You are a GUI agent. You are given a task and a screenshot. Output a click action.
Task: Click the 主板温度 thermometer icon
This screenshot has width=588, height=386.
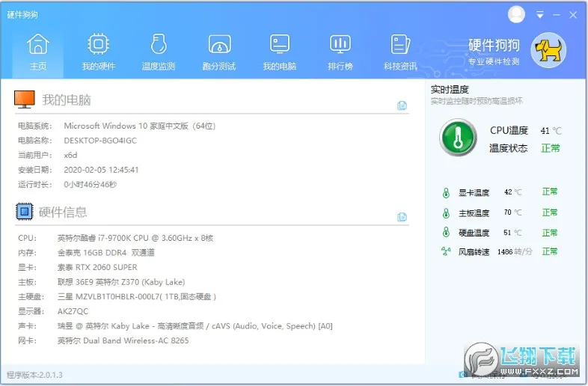446,212
